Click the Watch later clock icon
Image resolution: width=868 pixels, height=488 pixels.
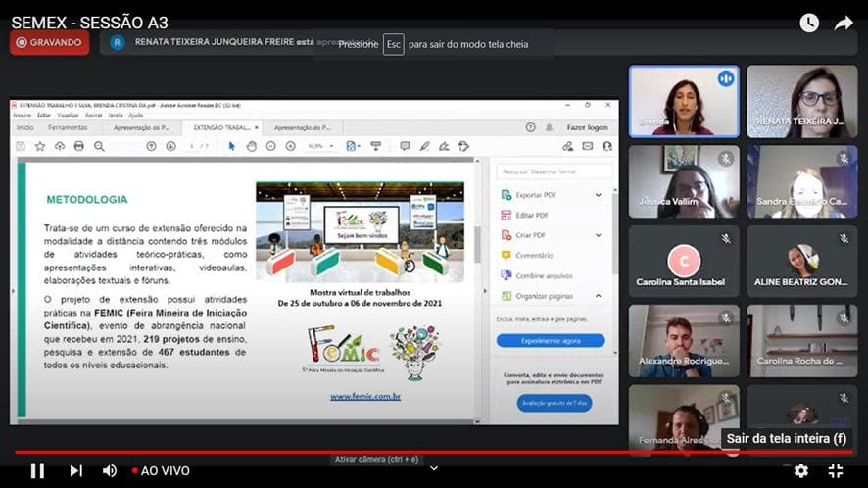[809, 23]
